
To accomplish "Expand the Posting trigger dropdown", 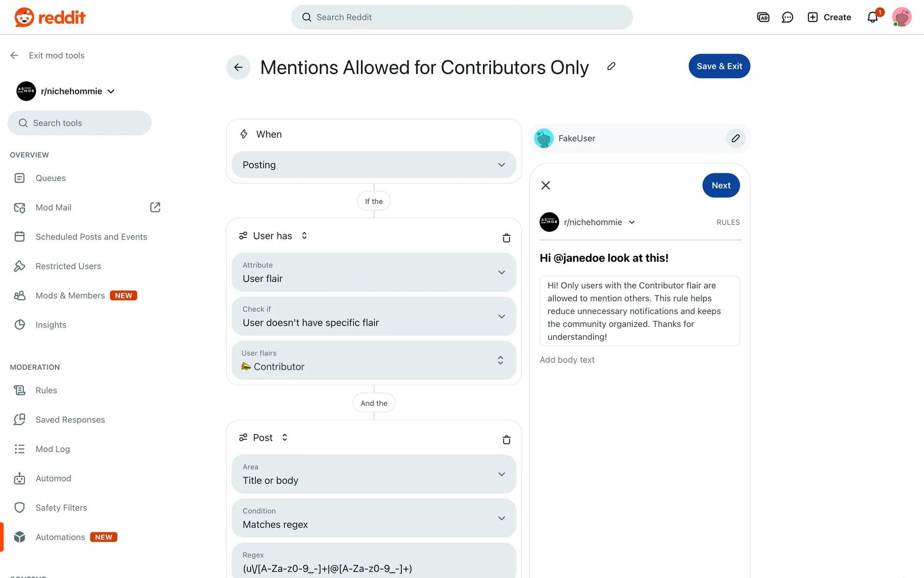I will pyautogui.click(x=373, y=165).
